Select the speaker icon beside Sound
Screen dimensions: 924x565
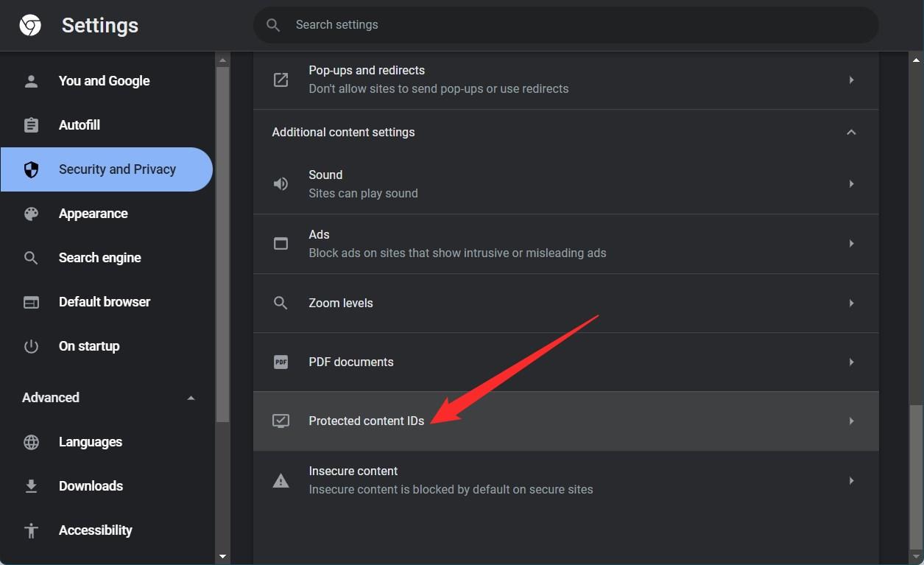tap(281, 183)
